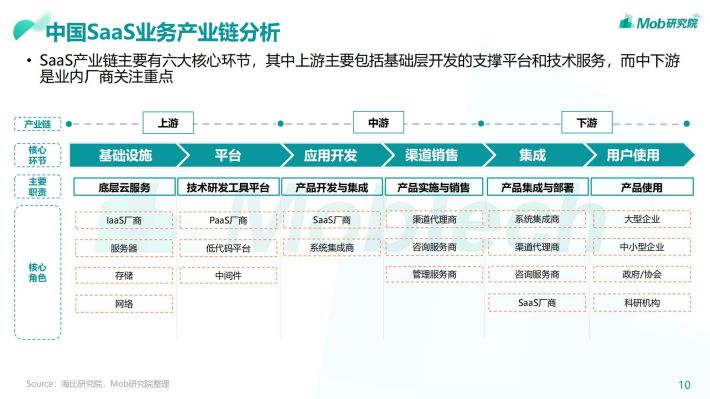Screen dimensions: 710x399
Task: Select the 核心角色 dashed label
Action: [x=38, y=272]
